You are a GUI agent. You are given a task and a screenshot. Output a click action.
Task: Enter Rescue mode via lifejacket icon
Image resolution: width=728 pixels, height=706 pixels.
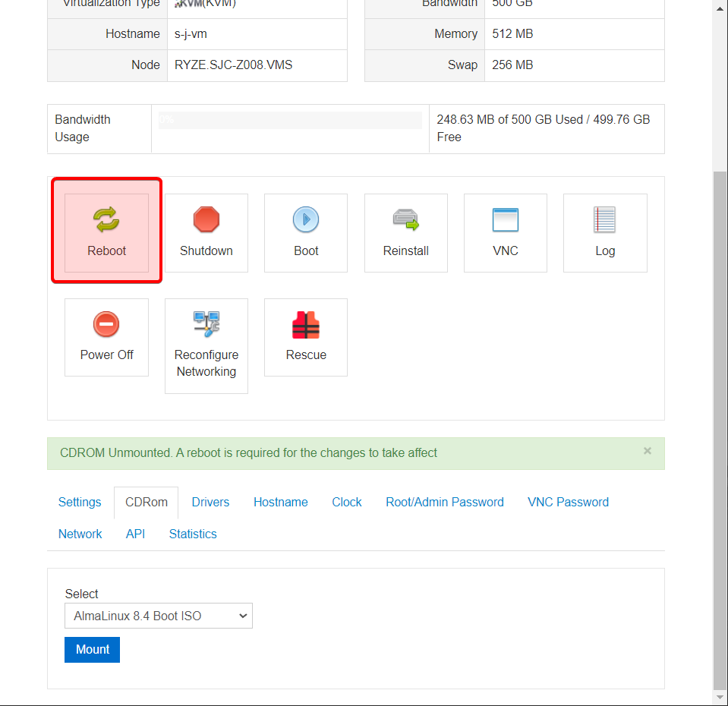point(305,337)
